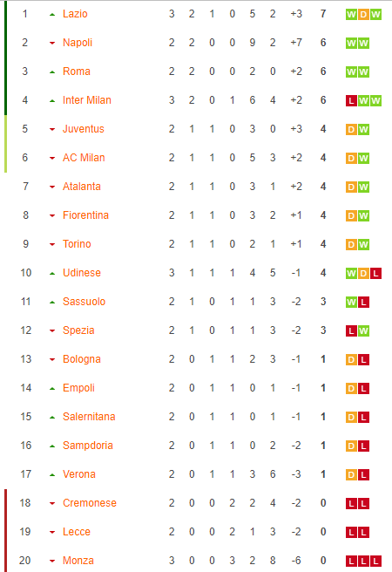Click Empoli's red L form badge

point(363,388)
